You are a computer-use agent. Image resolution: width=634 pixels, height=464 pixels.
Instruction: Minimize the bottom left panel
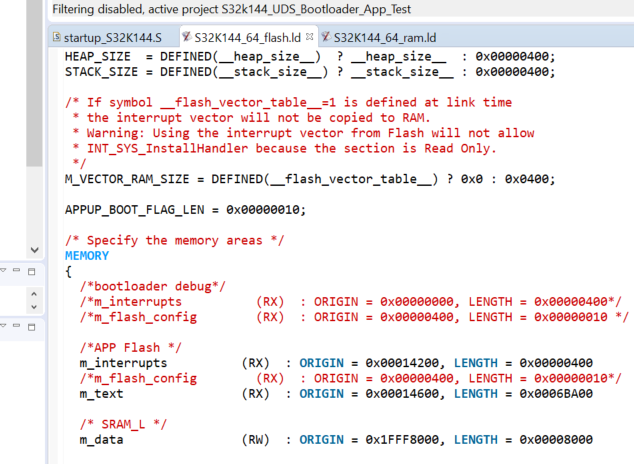(x=16, y=325)
